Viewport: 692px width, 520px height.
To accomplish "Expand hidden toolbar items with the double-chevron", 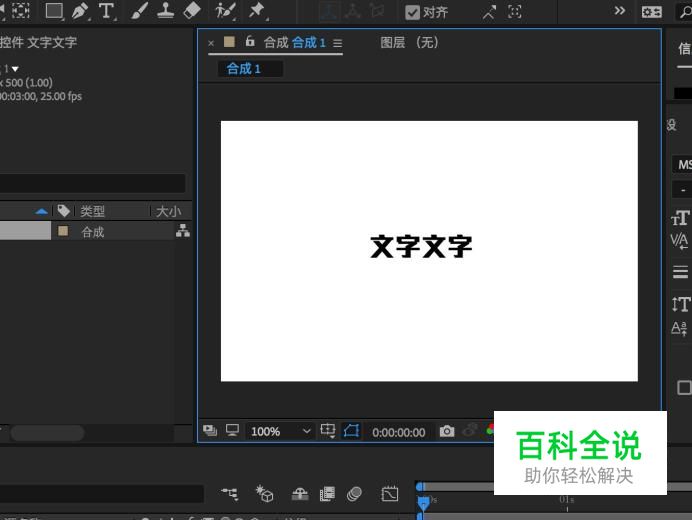I will [620, 11].
